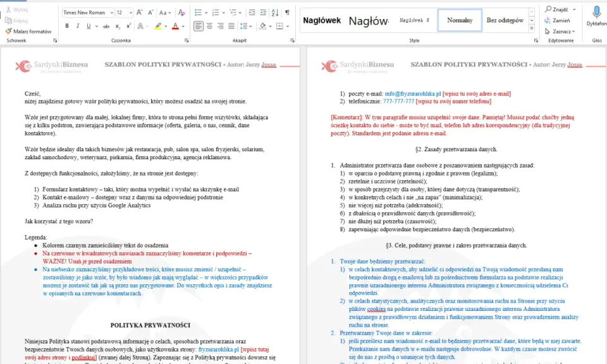Screen dimensions: 607x364
Task: Click the Dyktafon microphone icon
Action: pyautogui.click(x=596, y=13)
